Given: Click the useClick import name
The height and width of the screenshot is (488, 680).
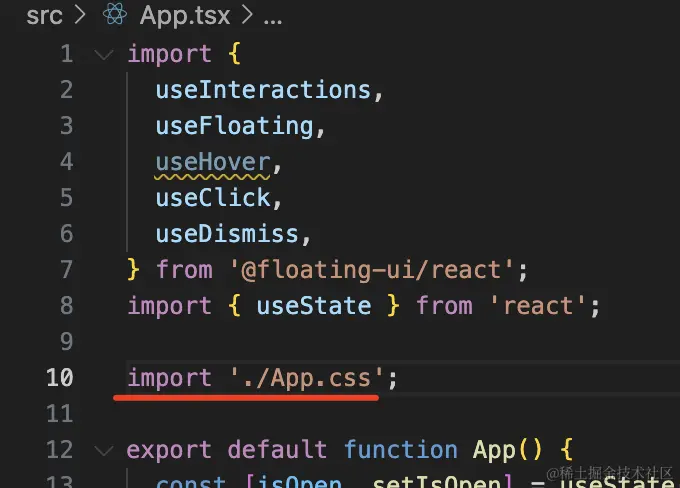Looking at the screenshot, I should [x=212, y=198].
